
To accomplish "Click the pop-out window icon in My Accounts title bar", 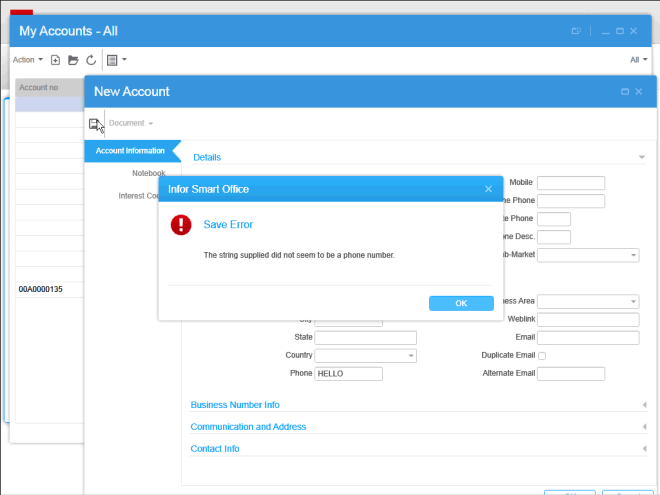I will pyautogui.click(x=576, y=31).
